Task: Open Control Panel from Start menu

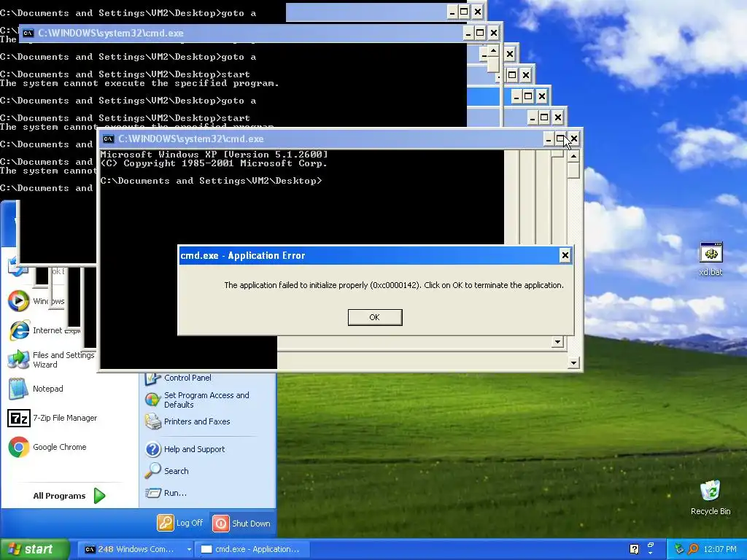Action: (x=178, y=378)
